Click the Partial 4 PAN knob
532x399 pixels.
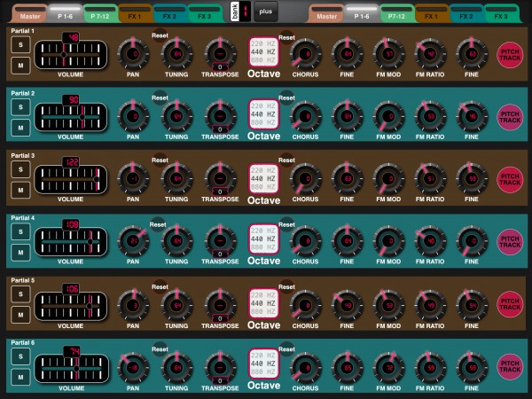click(x=133, y=241)
